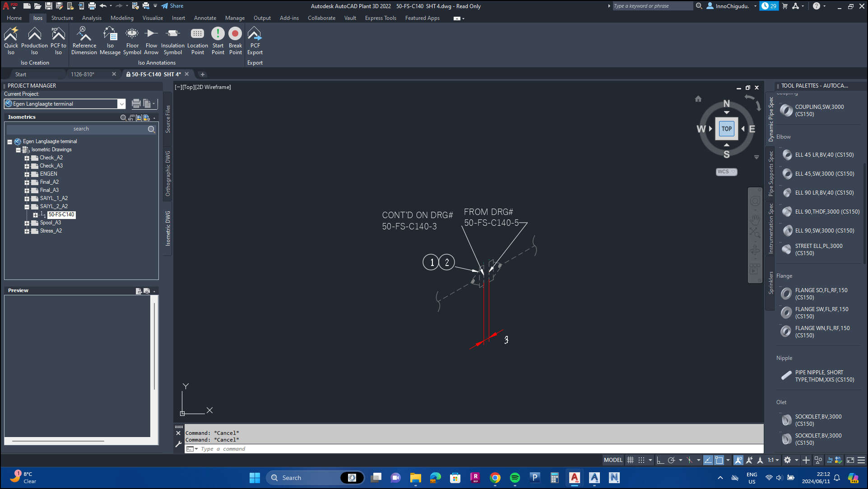Switch to the Home ribbon tab
Screen dimensions: 868x489
point(14,18)
